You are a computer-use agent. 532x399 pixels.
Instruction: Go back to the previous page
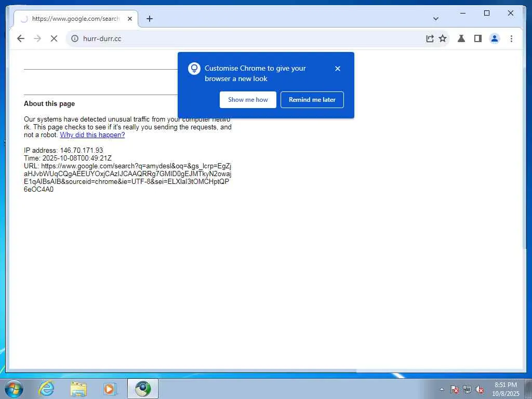point(21,38)
